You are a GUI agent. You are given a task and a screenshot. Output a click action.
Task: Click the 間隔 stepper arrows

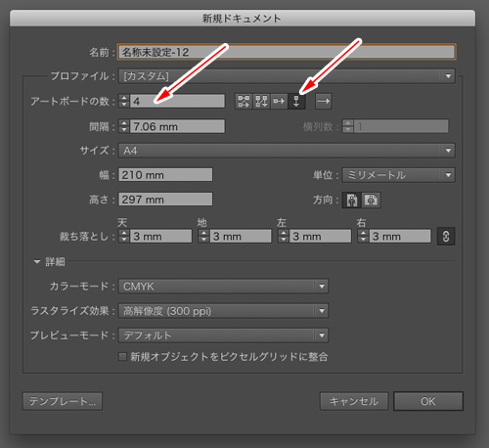(124, 126)
